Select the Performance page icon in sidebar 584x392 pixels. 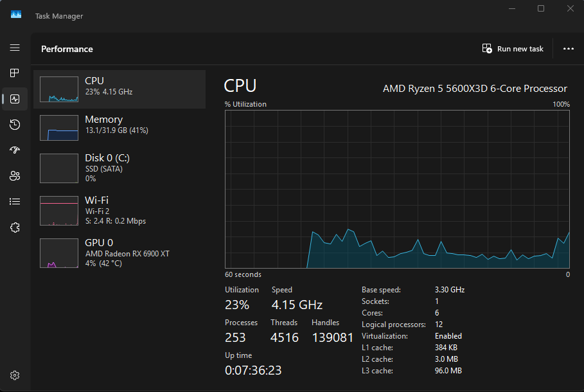(15, 99)
